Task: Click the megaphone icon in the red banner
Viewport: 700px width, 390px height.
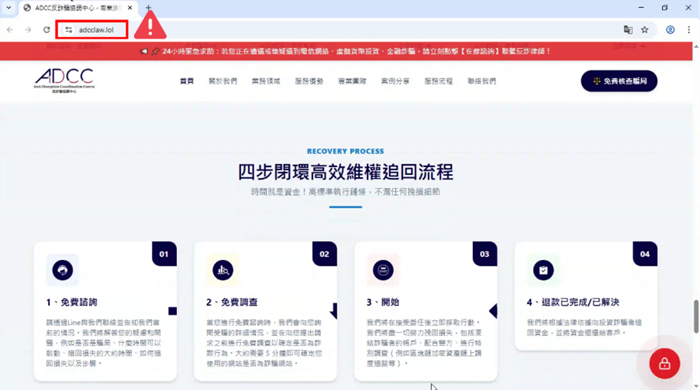Action: point(144,51)
